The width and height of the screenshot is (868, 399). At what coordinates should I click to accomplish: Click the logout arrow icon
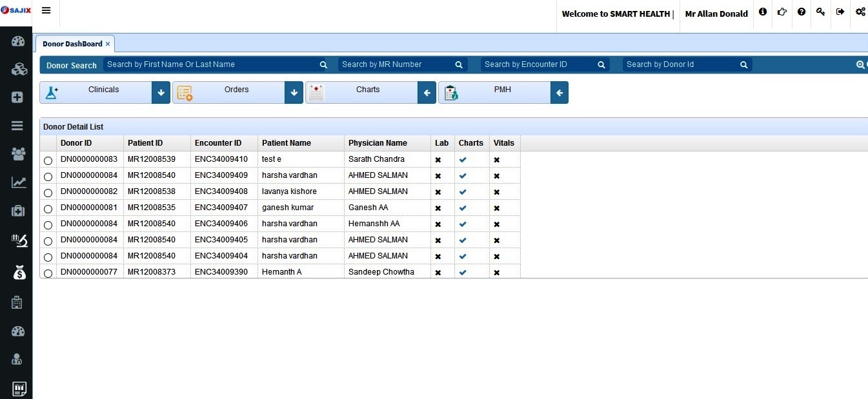coord(840,12)
